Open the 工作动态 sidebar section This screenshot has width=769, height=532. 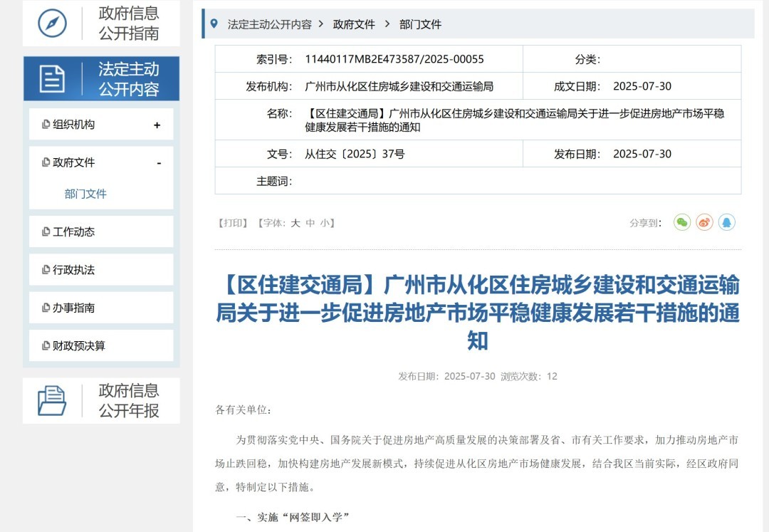coord(101,231)
